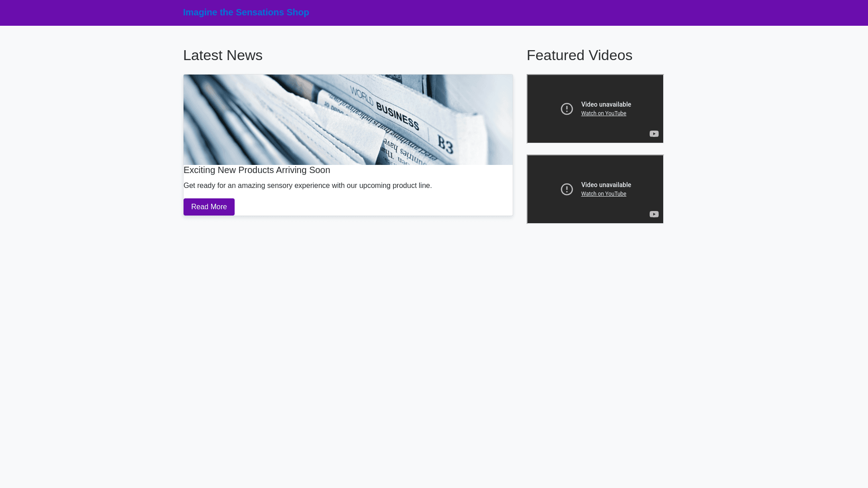This screenshot has height=488, width=868.
Task: Open Watch on YouTube link in second video
Action: (x=604, y=194)
